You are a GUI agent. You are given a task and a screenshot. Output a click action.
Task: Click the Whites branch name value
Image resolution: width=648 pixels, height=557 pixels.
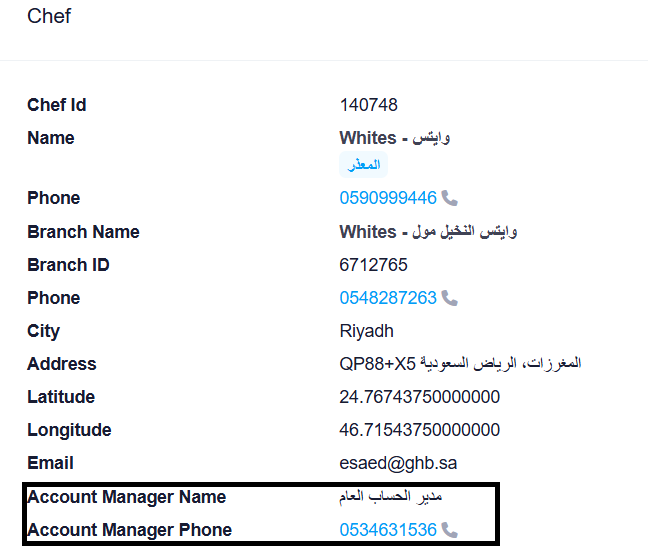click(428, 232)
